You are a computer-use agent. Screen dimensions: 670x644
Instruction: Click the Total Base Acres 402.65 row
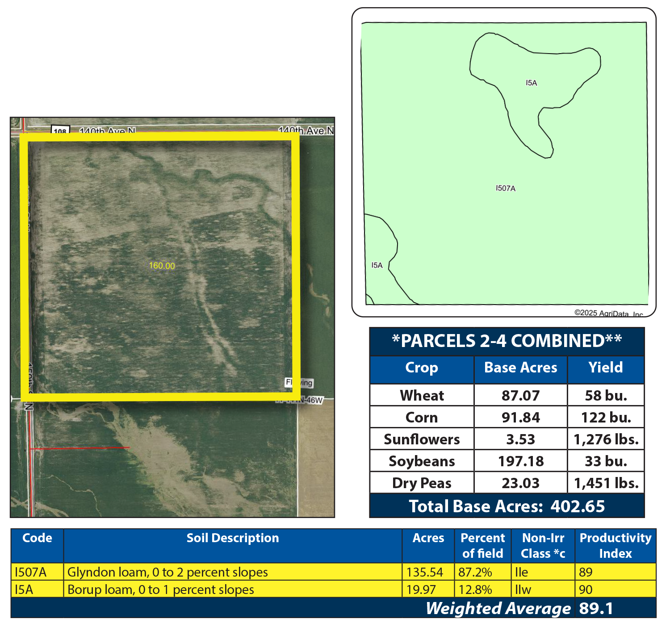507,506
